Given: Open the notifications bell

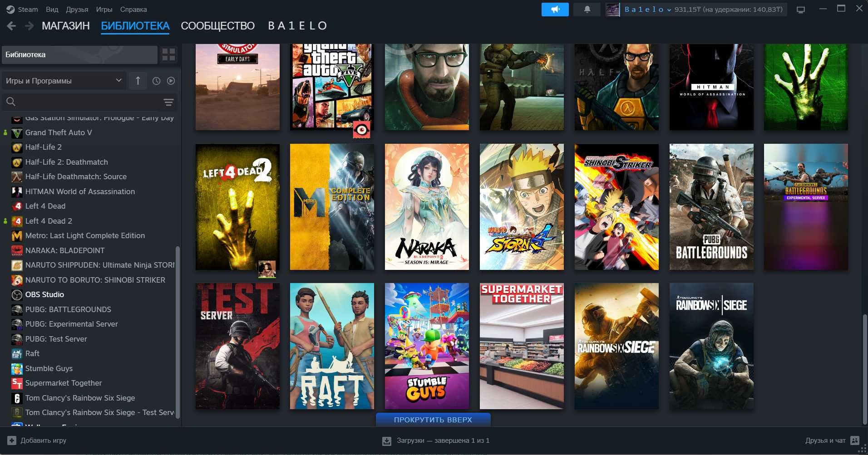Looking at the screenshot, I should (x=587, y=9).
